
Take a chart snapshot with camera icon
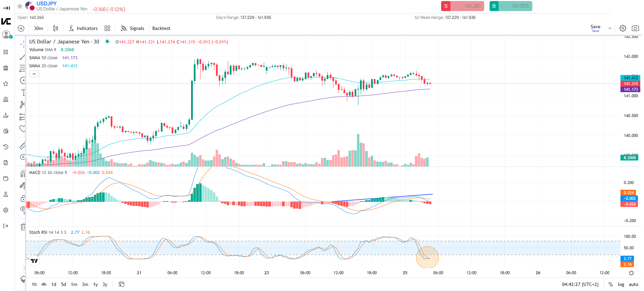[635, 28]
